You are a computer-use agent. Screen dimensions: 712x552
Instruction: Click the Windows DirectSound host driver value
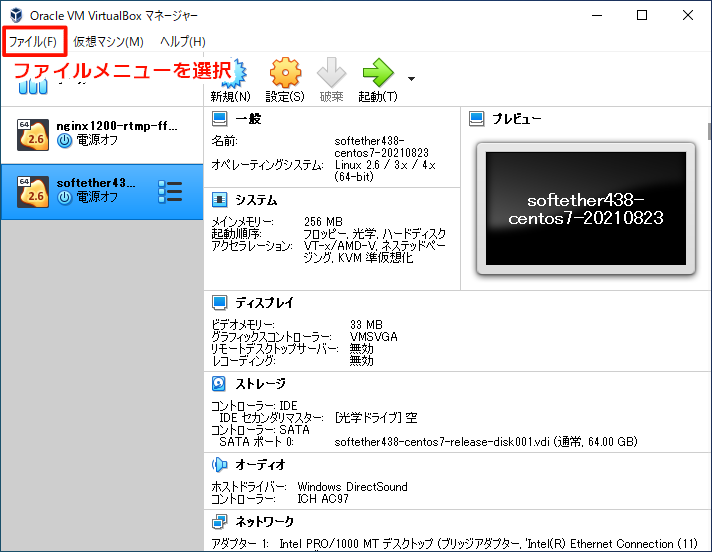[x=352, y=487]
